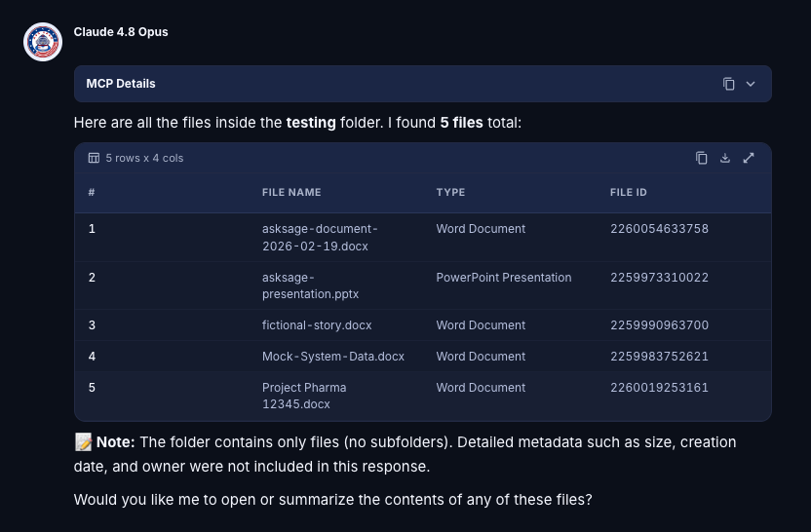The height and width of the screenshot is (532, 811).
Task: Click the Claude 4.8 Opus name label
Action: point(121,32)
